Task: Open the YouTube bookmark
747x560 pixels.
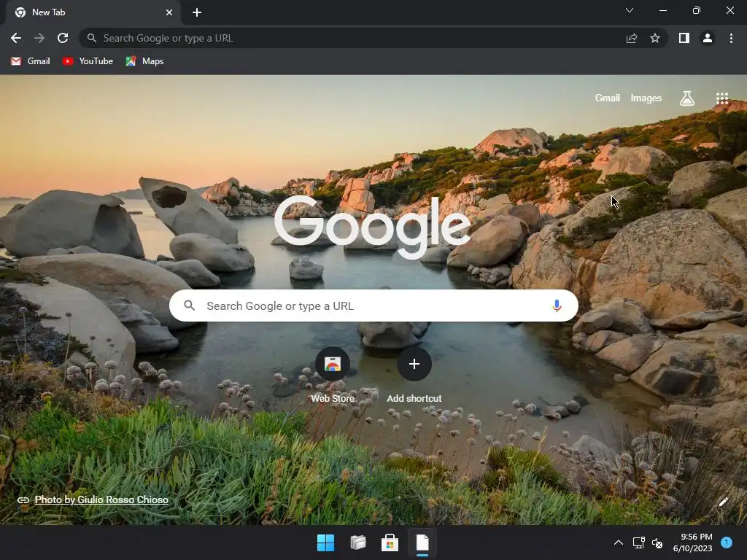Action: 88,61
